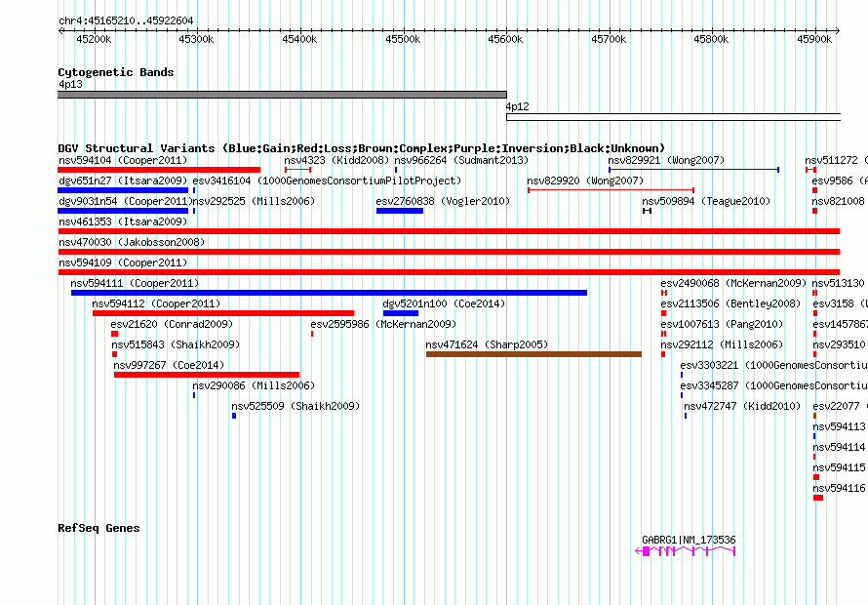Click nsv292525 (Mills2006) label
Image resolution: width=868 pixels, height=605 pixels.
254,201
